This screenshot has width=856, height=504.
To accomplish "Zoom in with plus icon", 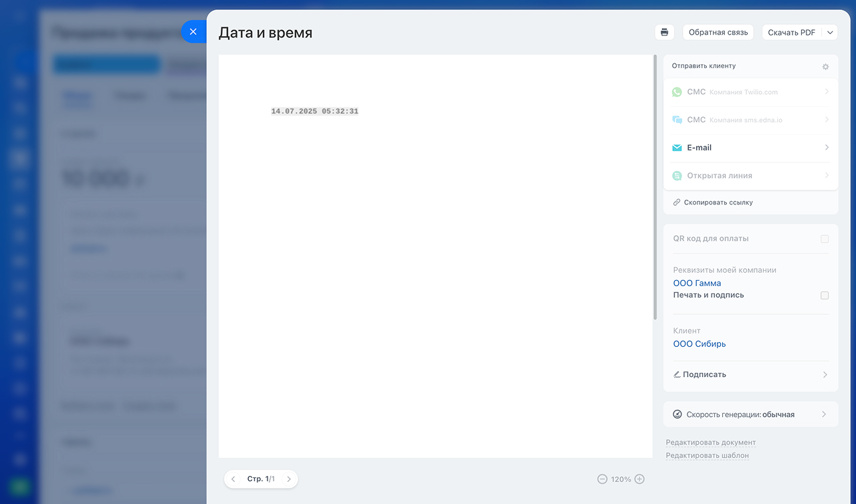I will (639, 479).
